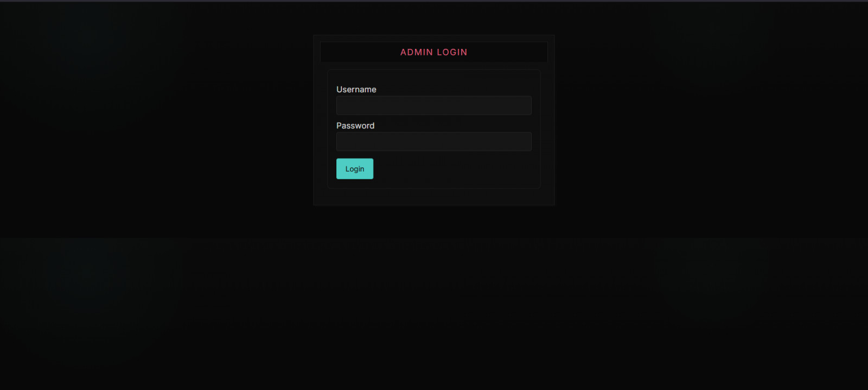Click the teal Login button

click(x=354, y=169)
